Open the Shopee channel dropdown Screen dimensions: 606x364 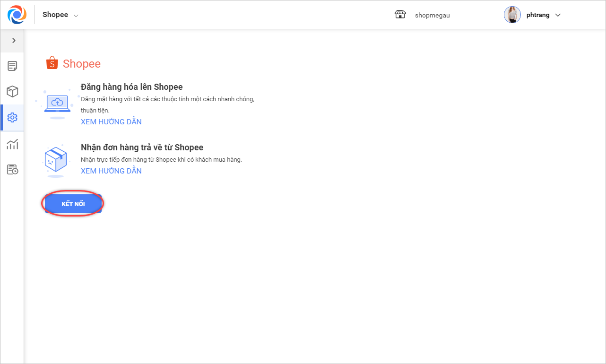tap(61, 15)
